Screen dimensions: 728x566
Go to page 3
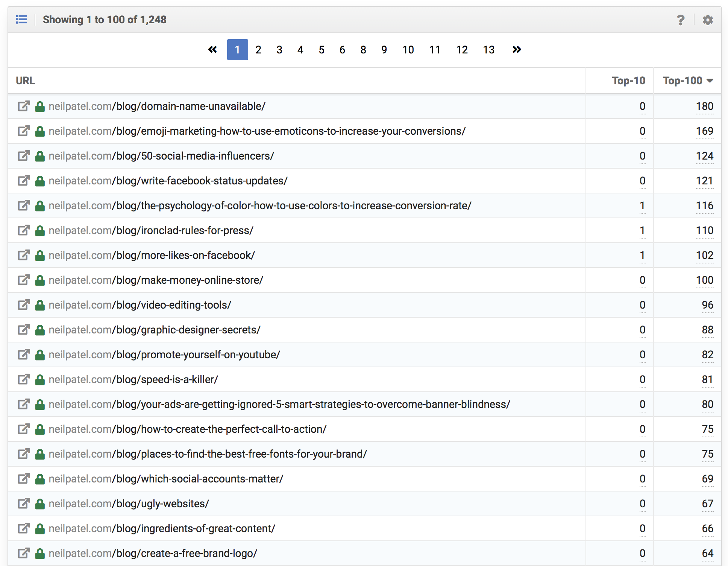pyautogui.click(x=279, y=50)
